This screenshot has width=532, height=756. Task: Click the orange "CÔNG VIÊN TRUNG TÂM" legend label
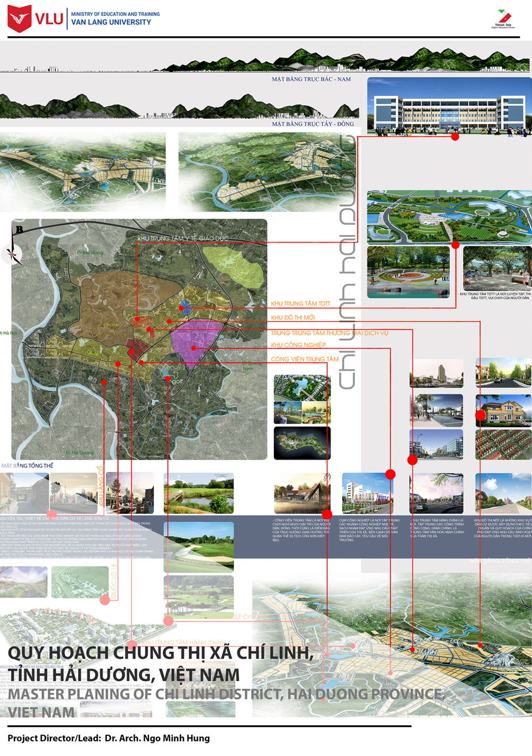pyautogui.click(x=305, y=359)
